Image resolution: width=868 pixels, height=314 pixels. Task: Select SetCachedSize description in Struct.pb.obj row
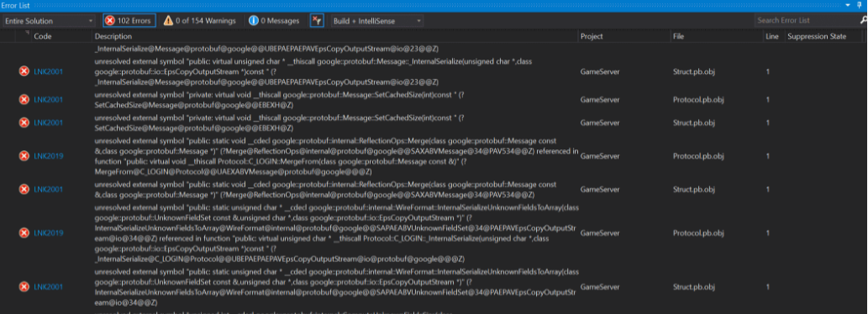pyautogui.click(x=280, y=123)
